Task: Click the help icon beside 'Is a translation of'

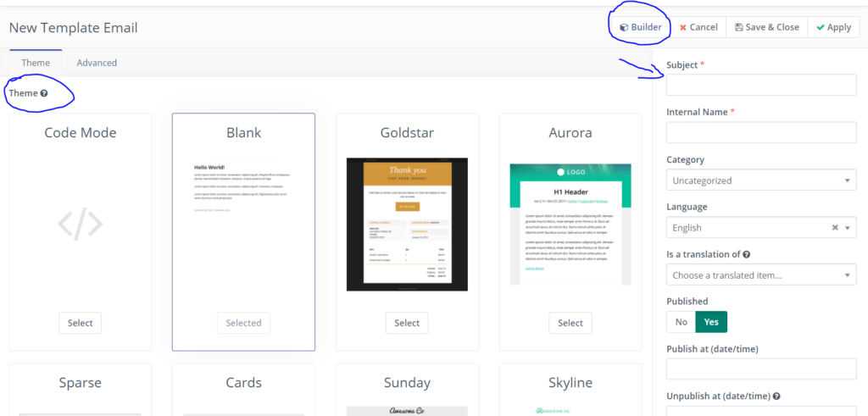Action: coord(746,254)
